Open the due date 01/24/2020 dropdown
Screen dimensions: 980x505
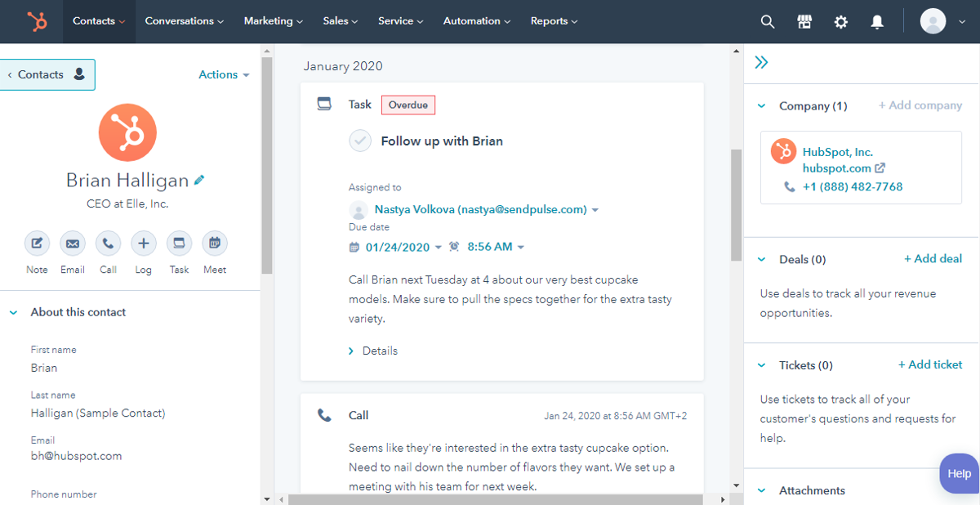(403, 247)
